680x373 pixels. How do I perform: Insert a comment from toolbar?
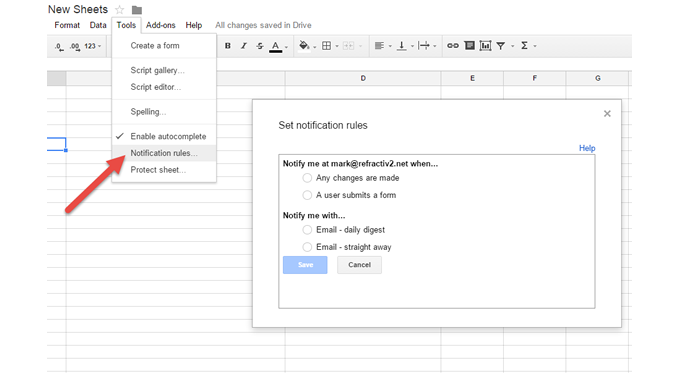coord(469,46)
